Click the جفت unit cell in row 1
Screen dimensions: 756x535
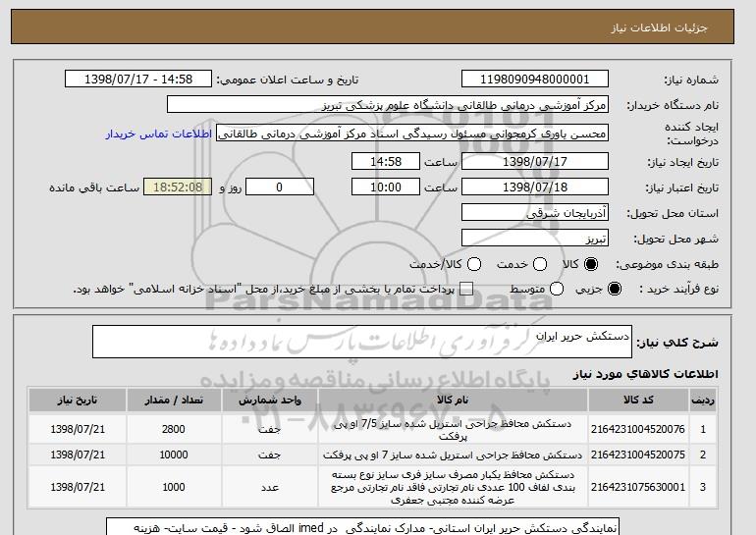(270, 429)
